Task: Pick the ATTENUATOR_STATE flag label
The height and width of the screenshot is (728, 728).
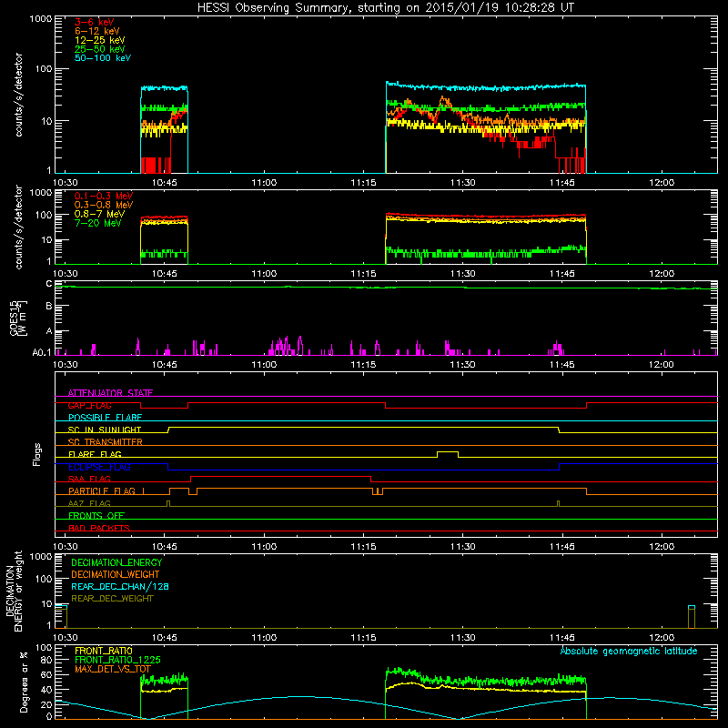Action: pyautogui.click(x=110, y=393)
